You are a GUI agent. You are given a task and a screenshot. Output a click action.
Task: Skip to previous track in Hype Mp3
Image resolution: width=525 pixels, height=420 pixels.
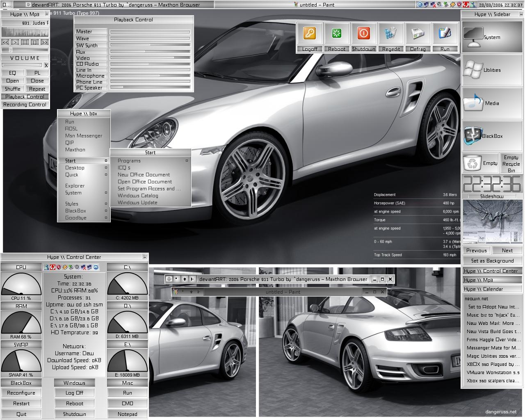click(x=5, y=42)
